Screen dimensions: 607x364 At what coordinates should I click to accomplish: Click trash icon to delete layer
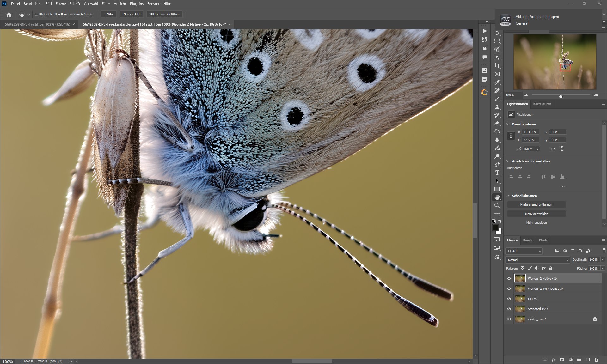click(596, 360)
